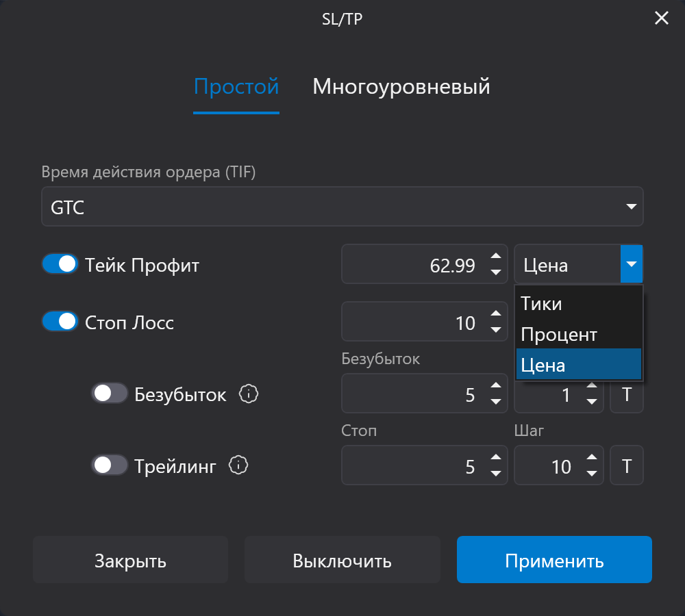
Task: Click the Выключить button
Action: [342, 561]
